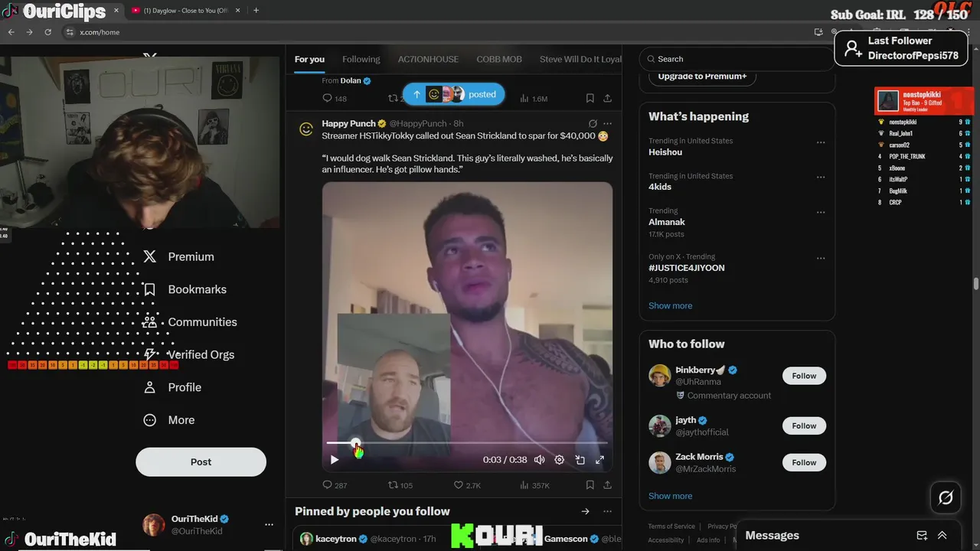The width and height of the screenshot is (980, 551).
Task: Bookmark the Dolan post
Action: pos(590,99)
